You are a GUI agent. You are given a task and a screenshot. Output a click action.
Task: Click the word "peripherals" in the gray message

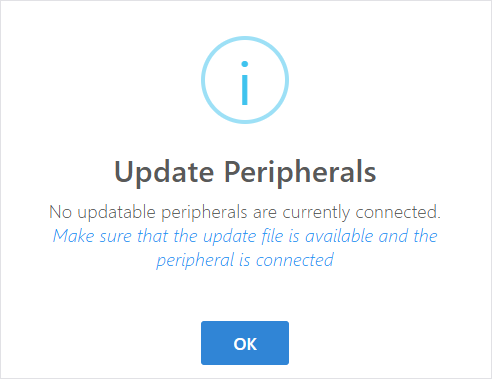(x=204, y=213)
